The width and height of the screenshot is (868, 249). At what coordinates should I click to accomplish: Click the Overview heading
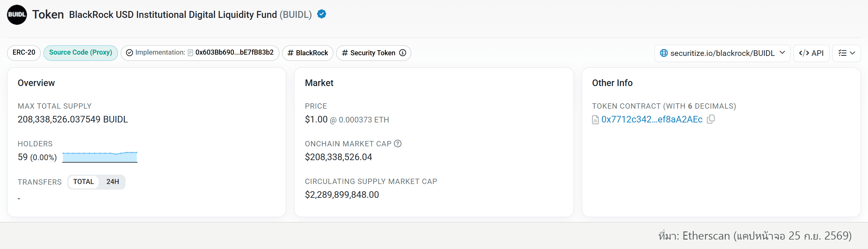[36, 83]
